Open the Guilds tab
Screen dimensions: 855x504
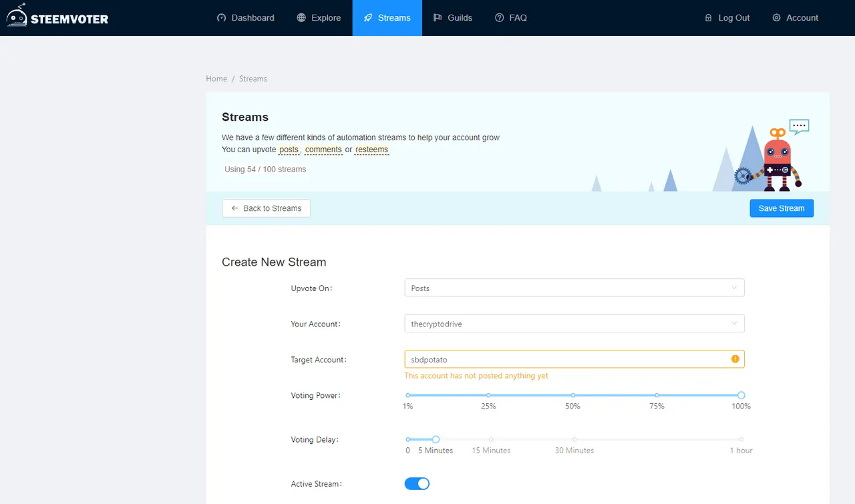[x=453, y=18]
